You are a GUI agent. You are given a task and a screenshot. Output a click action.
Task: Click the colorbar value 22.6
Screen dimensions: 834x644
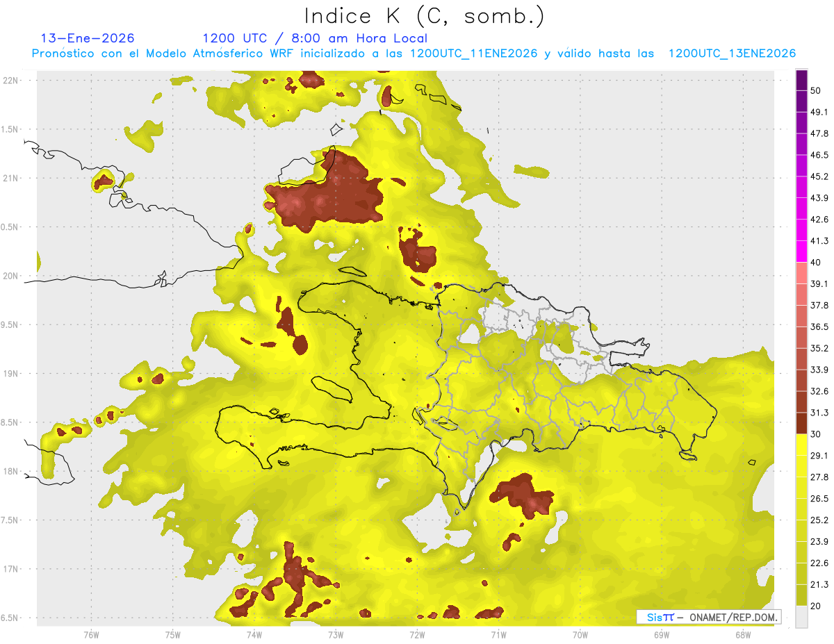click(819, 563)
